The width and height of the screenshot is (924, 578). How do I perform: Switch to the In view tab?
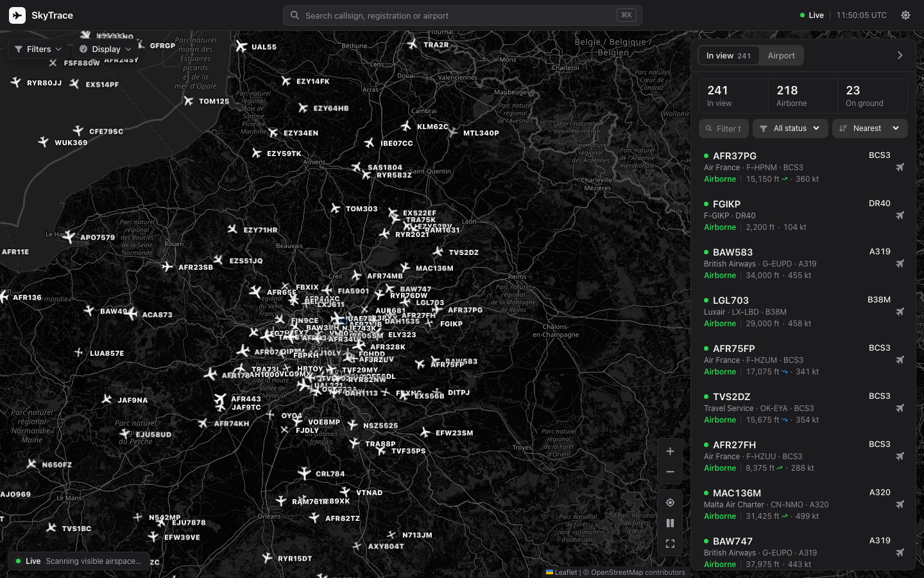point(728,56)
